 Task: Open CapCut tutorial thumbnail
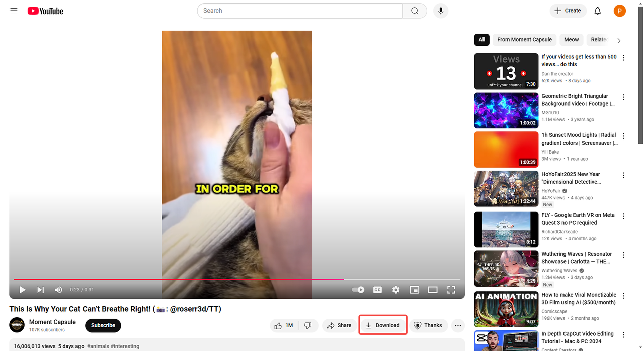tap(506, 341)
